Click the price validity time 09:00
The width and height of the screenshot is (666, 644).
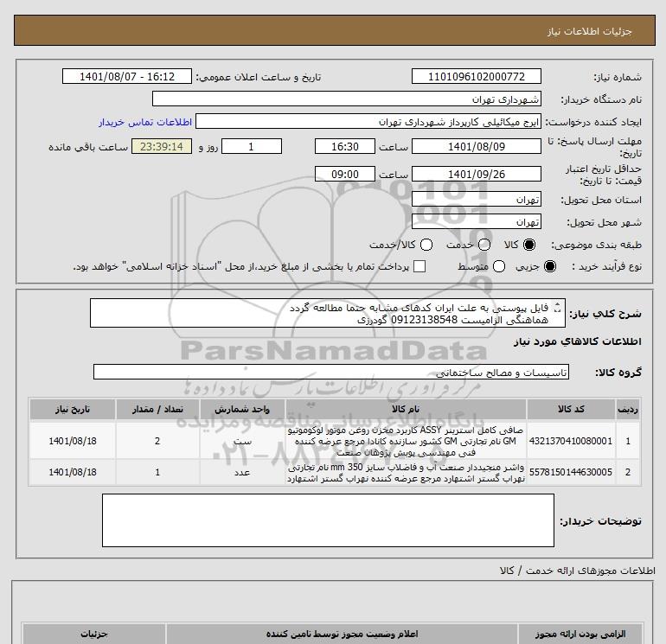345,174
